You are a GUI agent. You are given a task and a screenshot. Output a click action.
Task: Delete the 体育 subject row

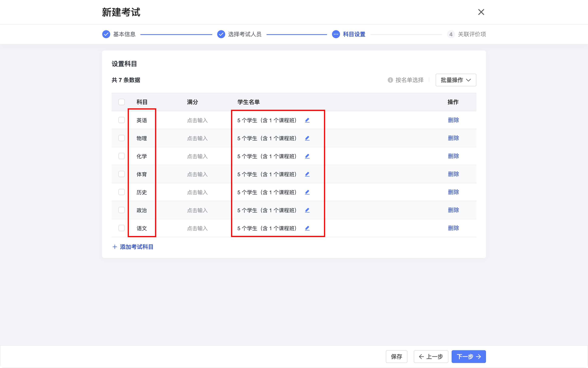[x=453, y=174]
